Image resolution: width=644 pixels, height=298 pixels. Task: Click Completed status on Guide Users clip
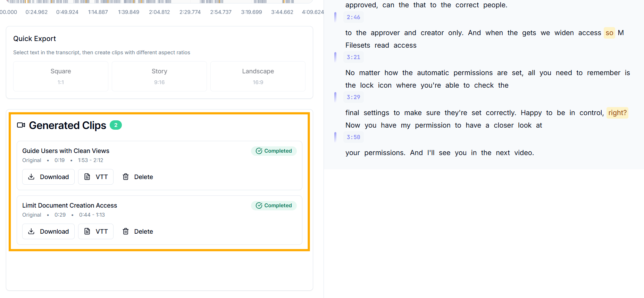point(274,151)
